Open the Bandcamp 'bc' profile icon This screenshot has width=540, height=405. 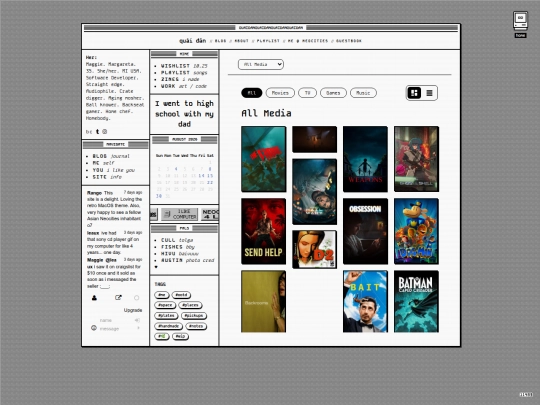coord(89,132)
